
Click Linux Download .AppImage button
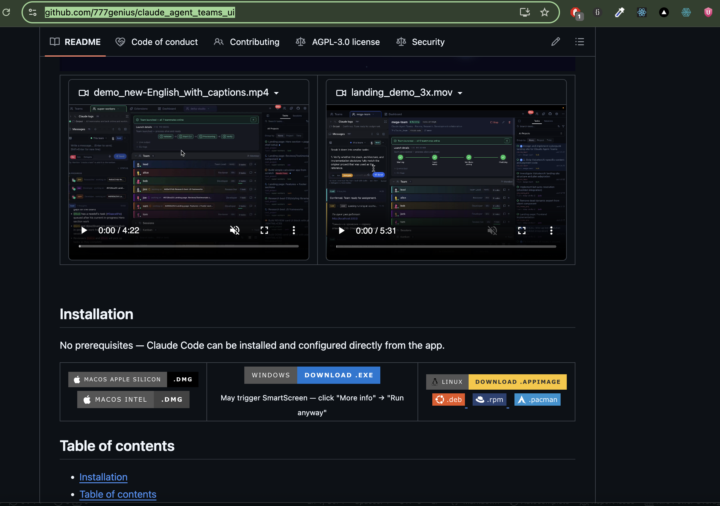[x=496, y=382]
